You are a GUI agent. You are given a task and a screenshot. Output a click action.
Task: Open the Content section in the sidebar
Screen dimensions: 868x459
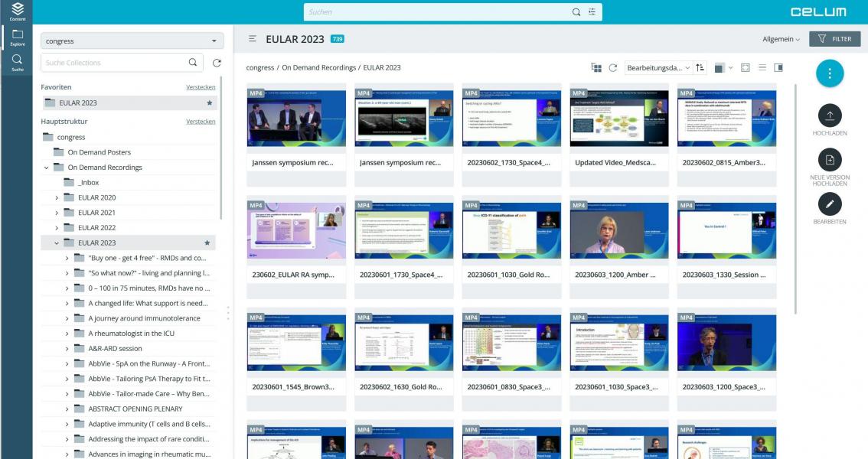coord(17,11)
